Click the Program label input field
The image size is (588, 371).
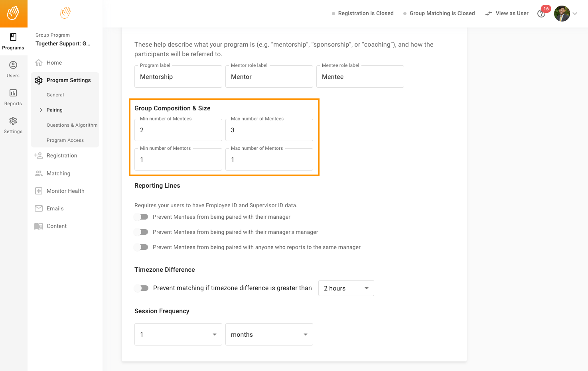point(178,77)
